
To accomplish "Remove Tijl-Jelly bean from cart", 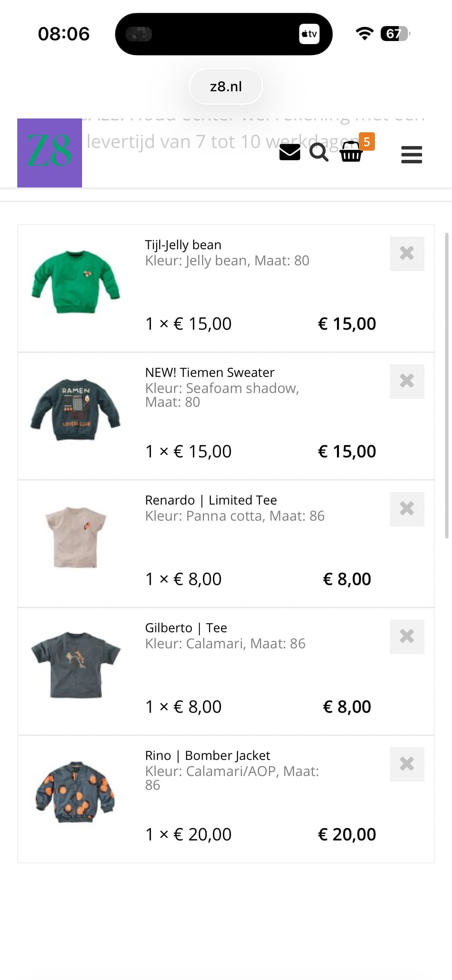I will coord(407,253).
